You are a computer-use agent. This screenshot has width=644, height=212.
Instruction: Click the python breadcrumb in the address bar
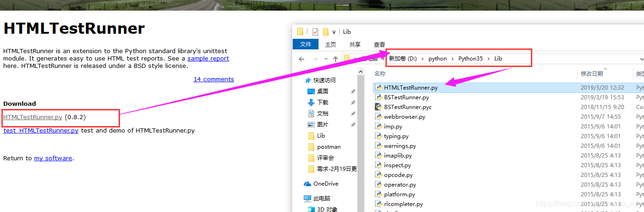coord(438,59)
